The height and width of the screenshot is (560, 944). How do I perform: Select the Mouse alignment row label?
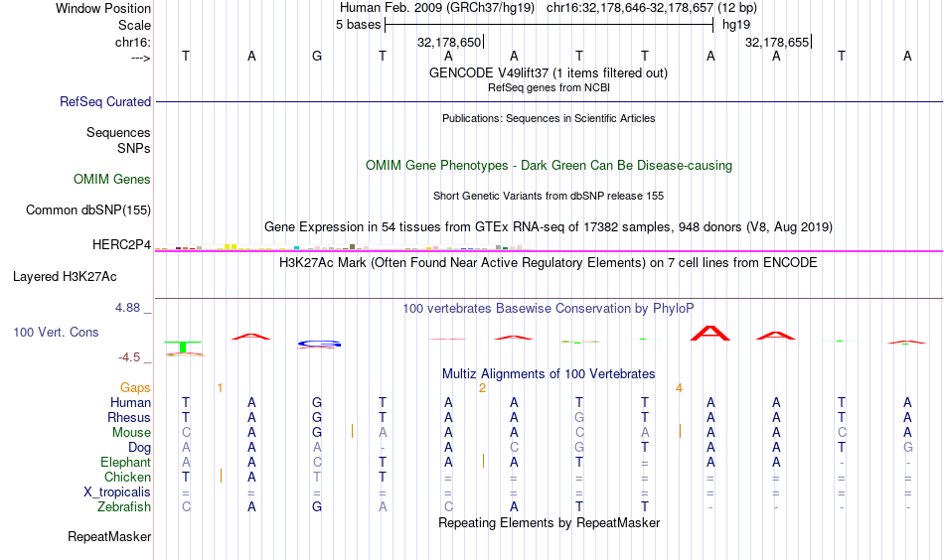tap(131, 433)
